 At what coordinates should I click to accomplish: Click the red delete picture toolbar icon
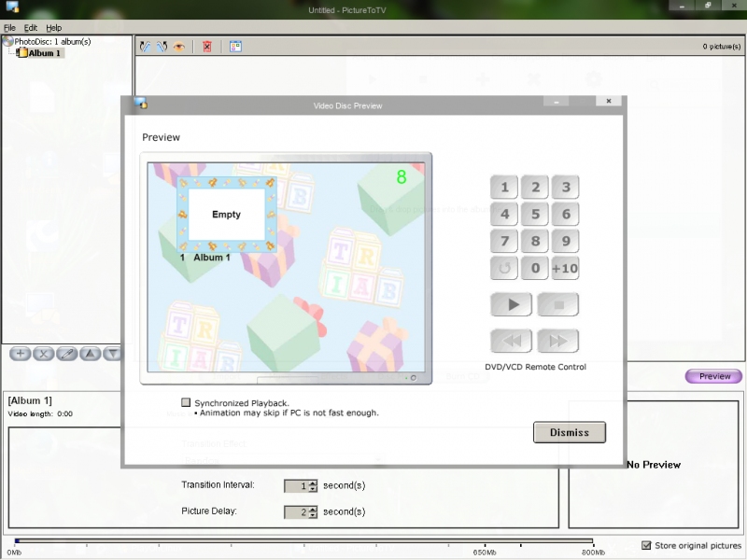coord(207,46)
